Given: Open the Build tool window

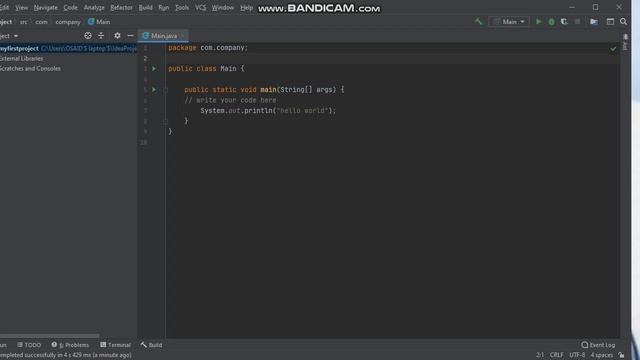Looking at the screenshot, I should pyautogui.click(x=151, y=345).
